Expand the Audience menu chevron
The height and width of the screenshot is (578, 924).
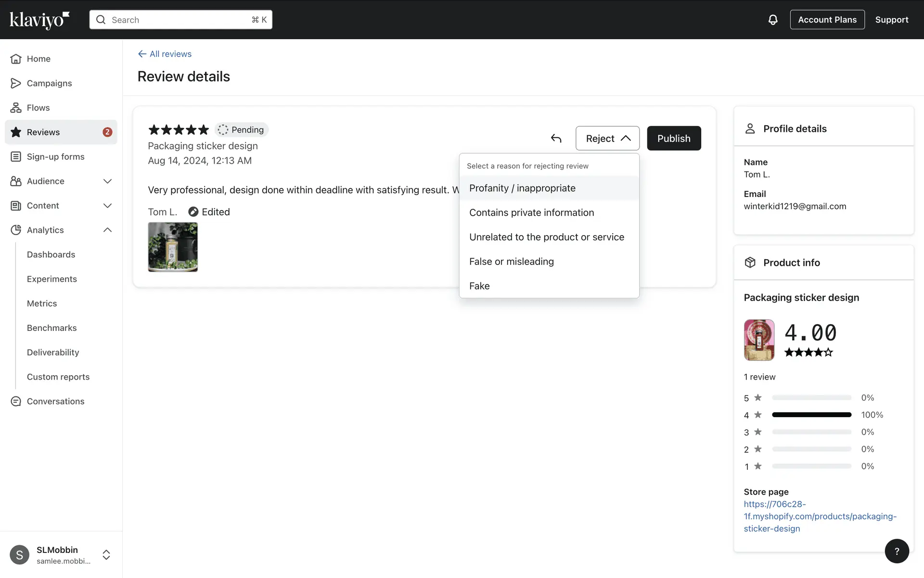(107, 181)
